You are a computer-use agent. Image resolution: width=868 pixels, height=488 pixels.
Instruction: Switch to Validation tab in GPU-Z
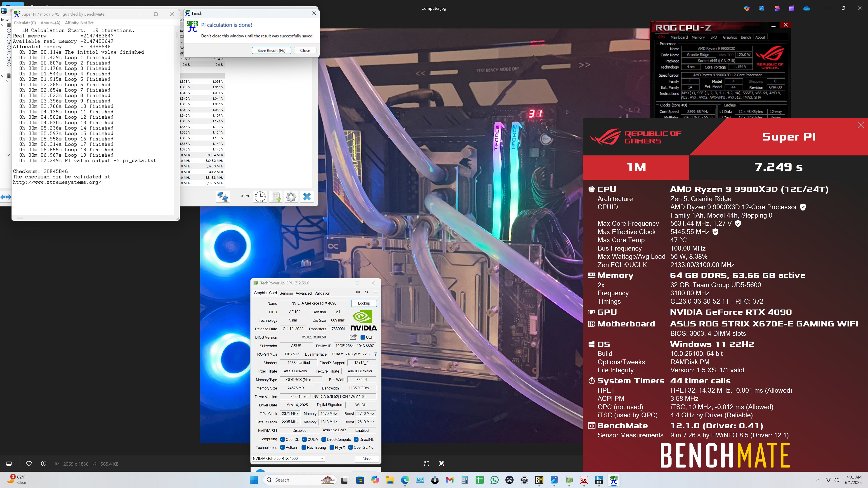click(322, 293)
